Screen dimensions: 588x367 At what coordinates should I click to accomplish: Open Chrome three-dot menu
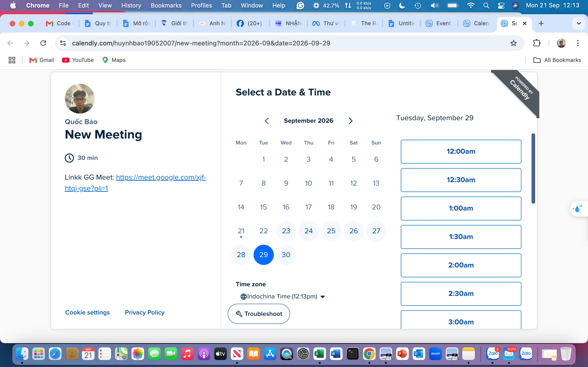coord(578,43)
